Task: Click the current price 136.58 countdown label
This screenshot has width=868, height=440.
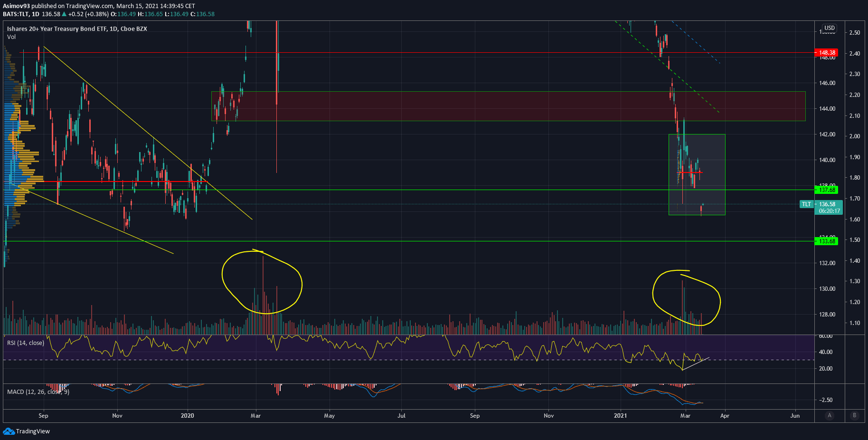Action: pyautogui.click(x=829, y=208)
